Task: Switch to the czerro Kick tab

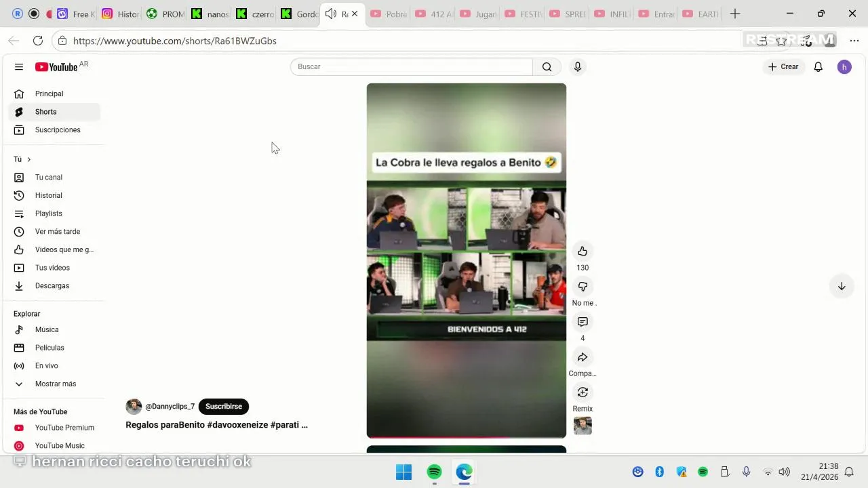Action: pos(255,14)
